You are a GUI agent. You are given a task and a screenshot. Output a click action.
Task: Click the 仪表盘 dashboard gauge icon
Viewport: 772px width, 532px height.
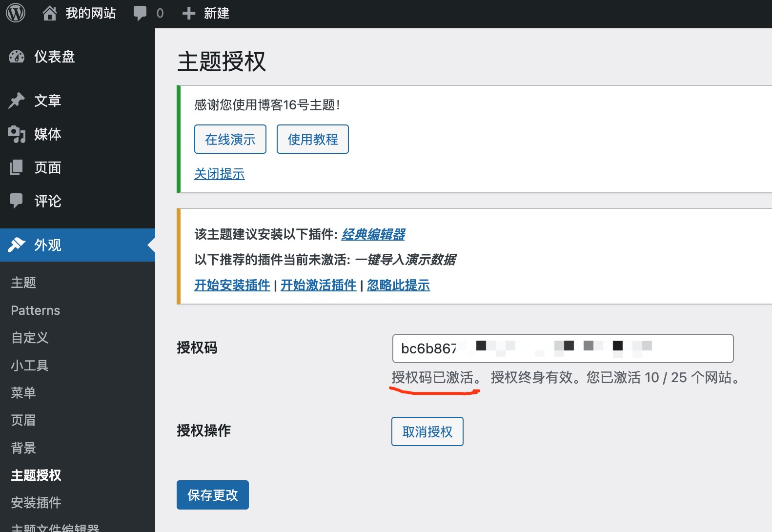click(x=17, y=57)
